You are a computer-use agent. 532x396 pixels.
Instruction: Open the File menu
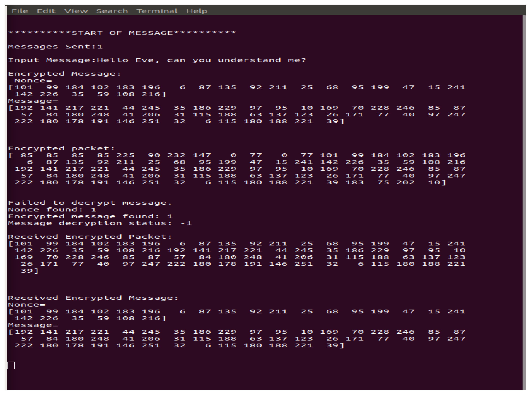[20, 11]
